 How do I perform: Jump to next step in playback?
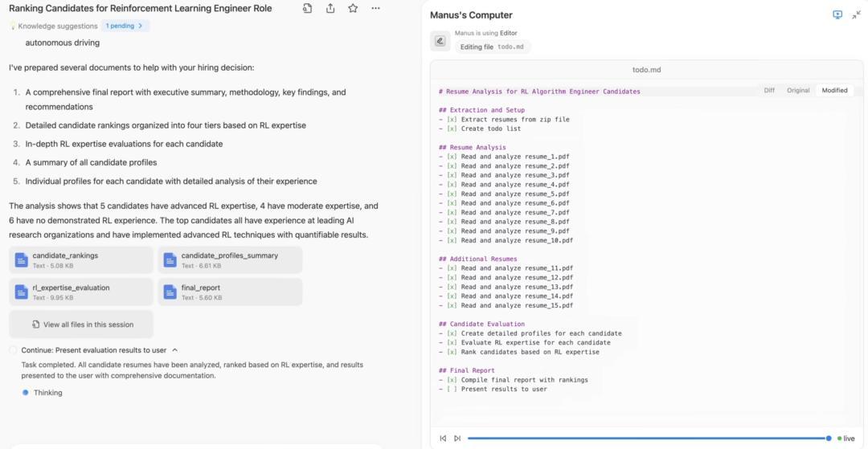pos(457,438)
